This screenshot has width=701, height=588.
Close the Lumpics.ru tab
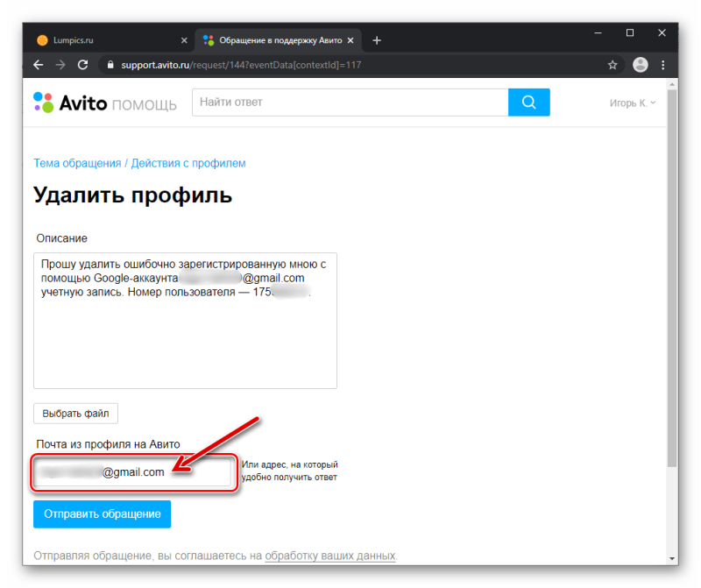tap(184, 40)
